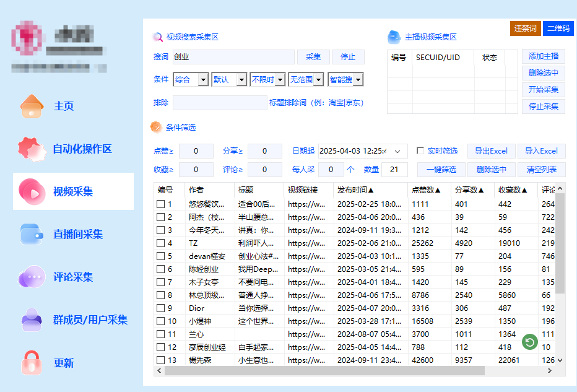
Task: Tick the checkbox for row 9 Dior
Action: click(x=160, y=308)
